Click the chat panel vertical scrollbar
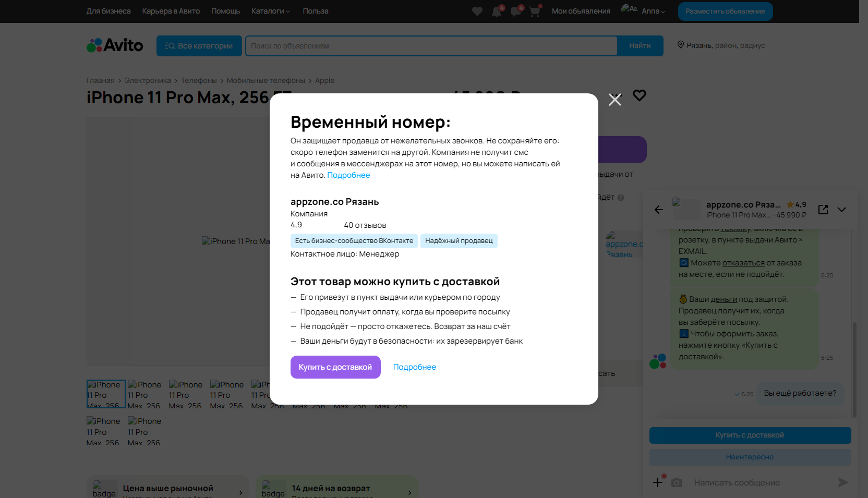The image size is (868, 498). click(x=854, y=370)
